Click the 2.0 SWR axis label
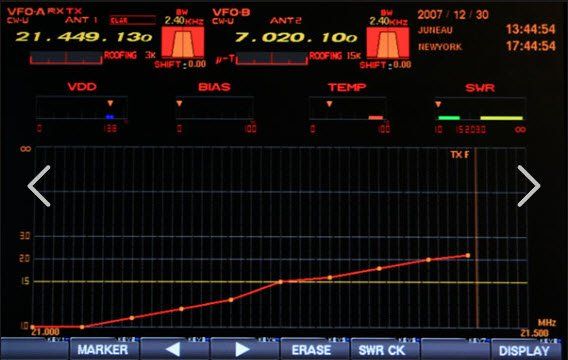568x360 pixels. [25, 259]
